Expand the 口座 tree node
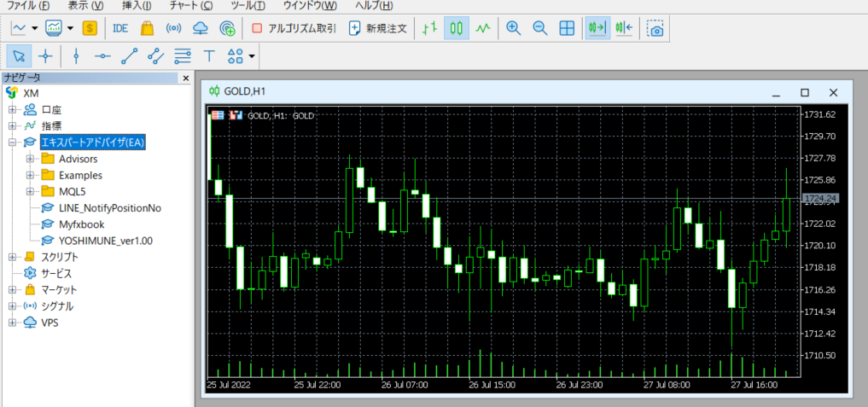Screen dimensions: 868x407 (12, 109)
